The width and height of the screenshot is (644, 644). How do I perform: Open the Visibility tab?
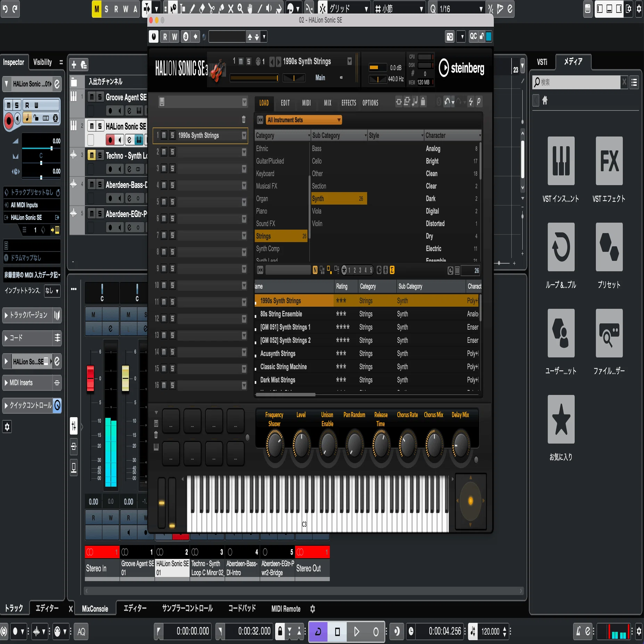[x=42, y=62]
